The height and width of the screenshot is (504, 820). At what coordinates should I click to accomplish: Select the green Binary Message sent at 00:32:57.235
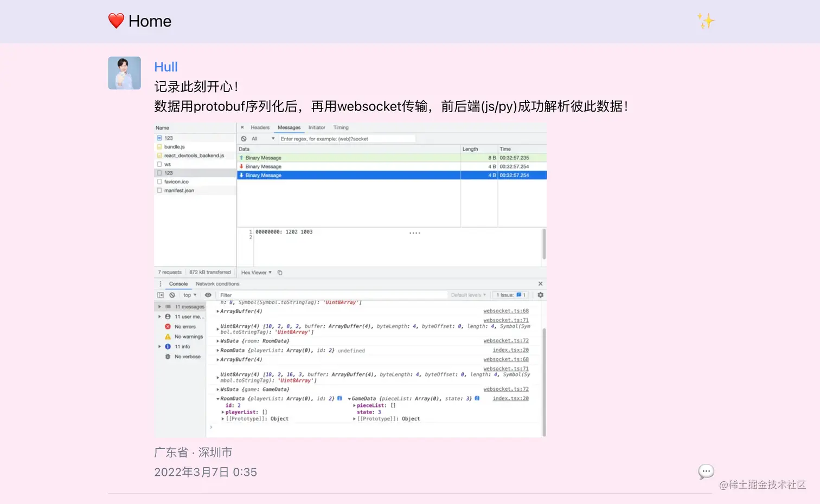coord(392,158)
